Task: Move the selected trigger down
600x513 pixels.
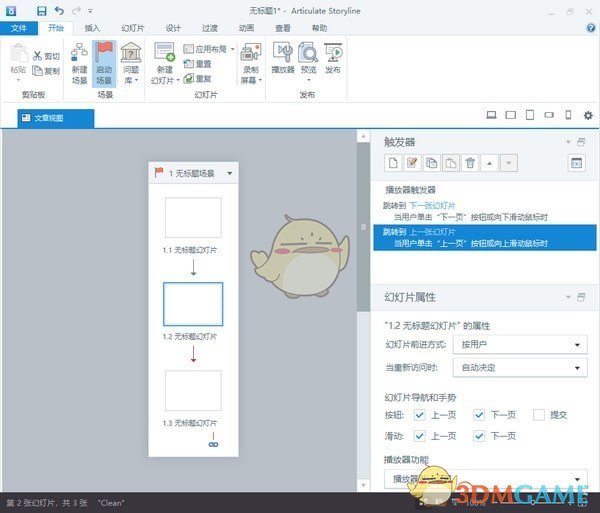Action: (x=509, y=163)
